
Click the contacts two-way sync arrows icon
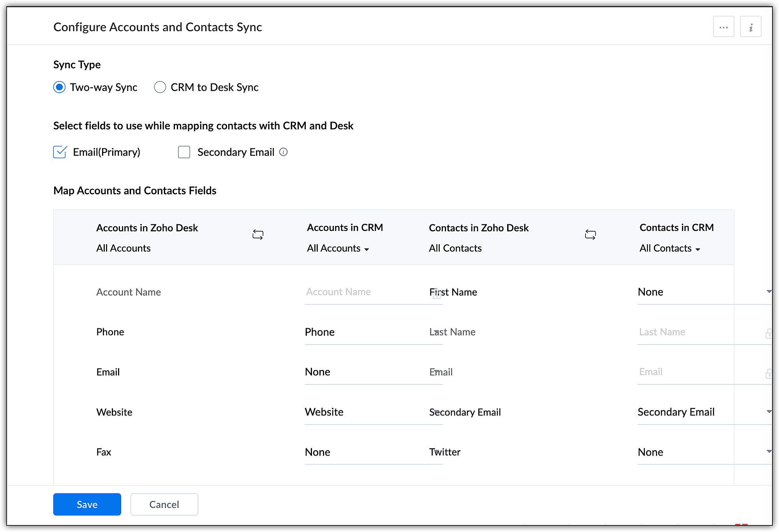(x=590, y=234)
